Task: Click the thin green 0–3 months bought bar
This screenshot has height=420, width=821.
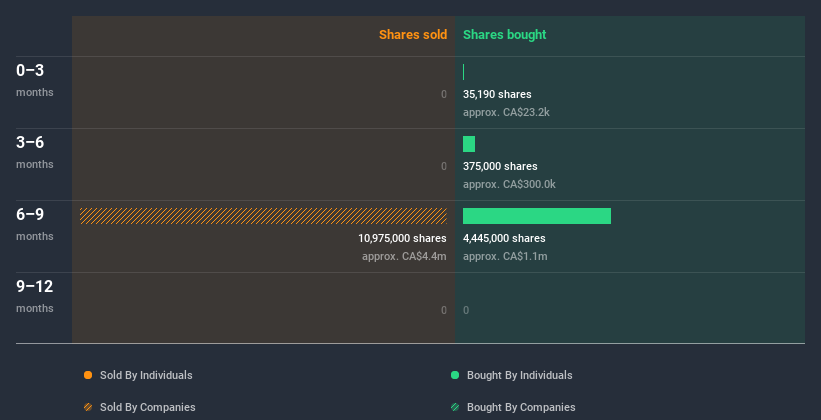Action: (x=463, y=72)
